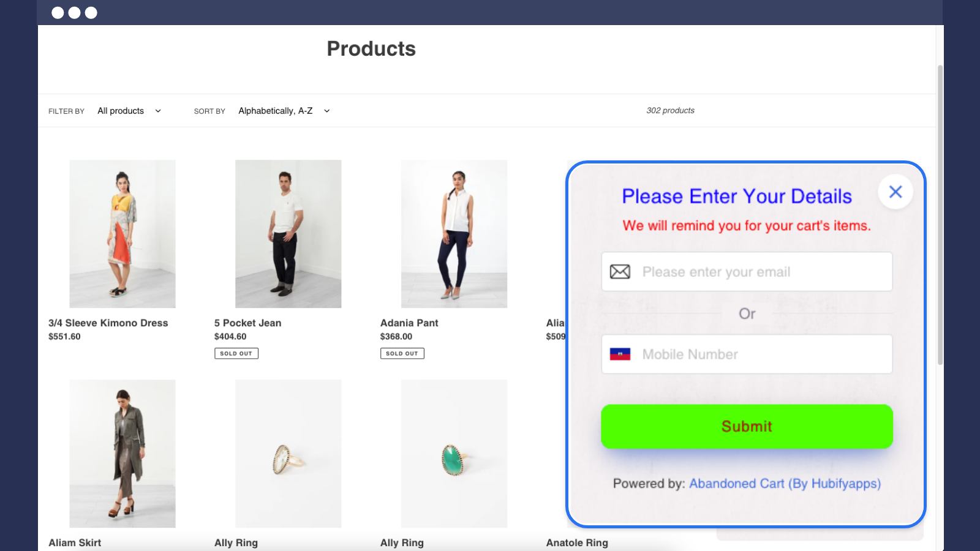This screenshot has width=980, height=551.
Task: Click the '302 products' count text
Action: click(x=671, y=110)
